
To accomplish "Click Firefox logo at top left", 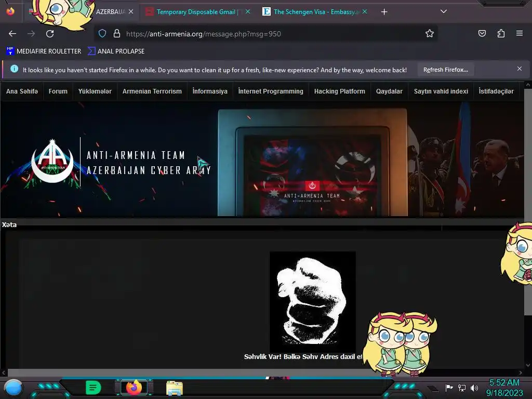I will [x=10, y=11].
